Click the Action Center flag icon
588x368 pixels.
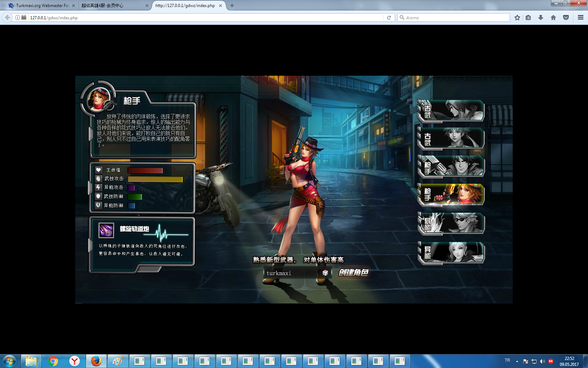525,361
